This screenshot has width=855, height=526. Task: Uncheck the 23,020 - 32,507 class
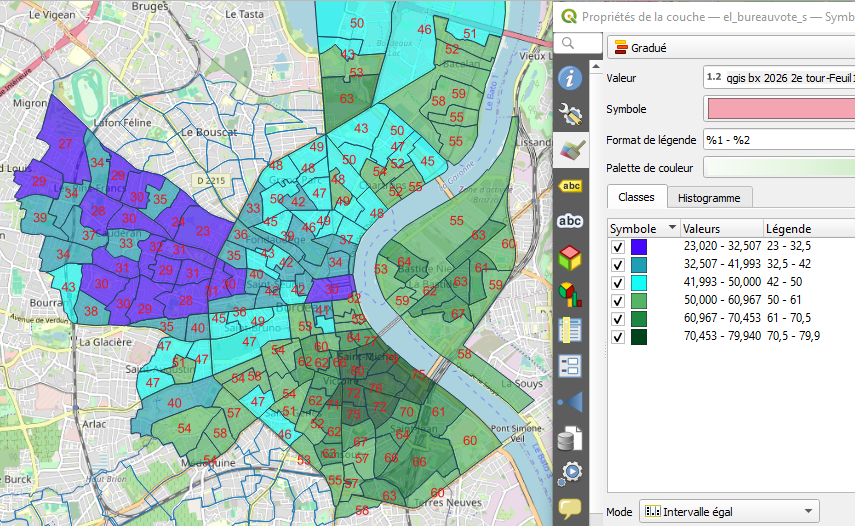click(x=617, y=247)
